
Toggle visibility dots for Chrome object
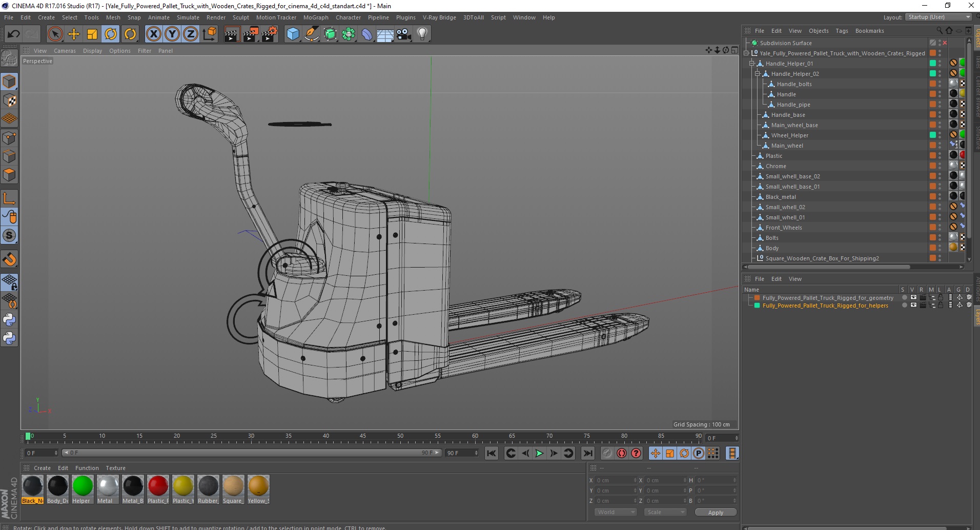pos(940,166)
